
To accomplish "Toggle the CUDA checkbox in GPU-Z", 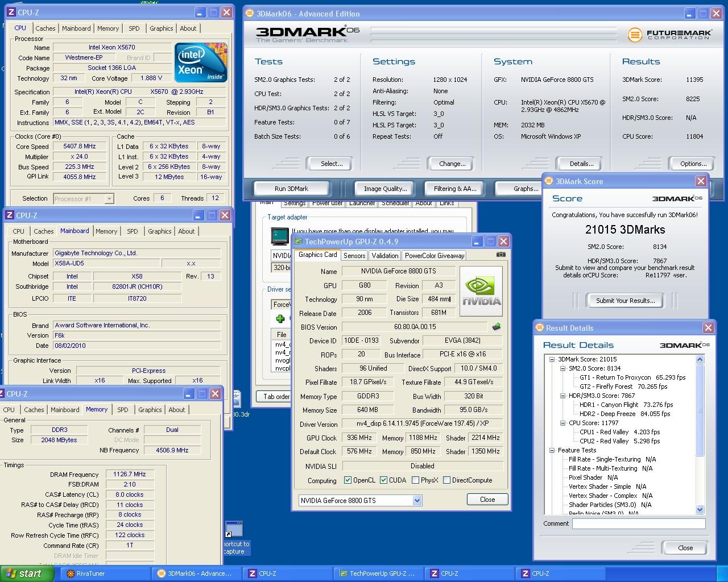I will pyautogui.click(x=383, y=480).
